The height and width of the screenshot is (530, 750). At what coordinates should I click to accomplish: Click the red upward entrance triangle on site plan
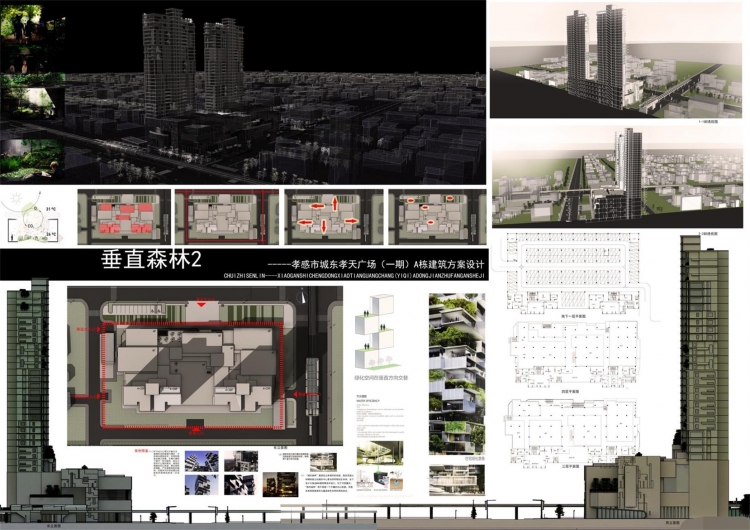[x=196, y=429]
